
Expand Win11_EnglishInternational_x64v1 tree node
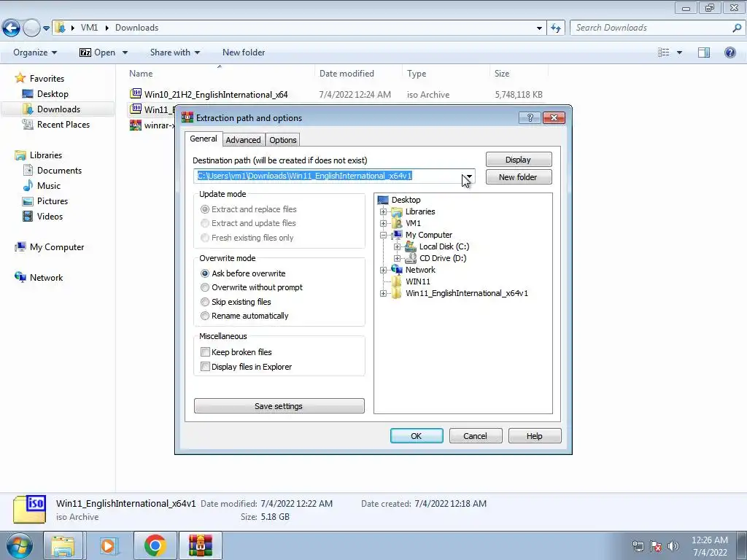pyautogui.click(x=383, y=293)
